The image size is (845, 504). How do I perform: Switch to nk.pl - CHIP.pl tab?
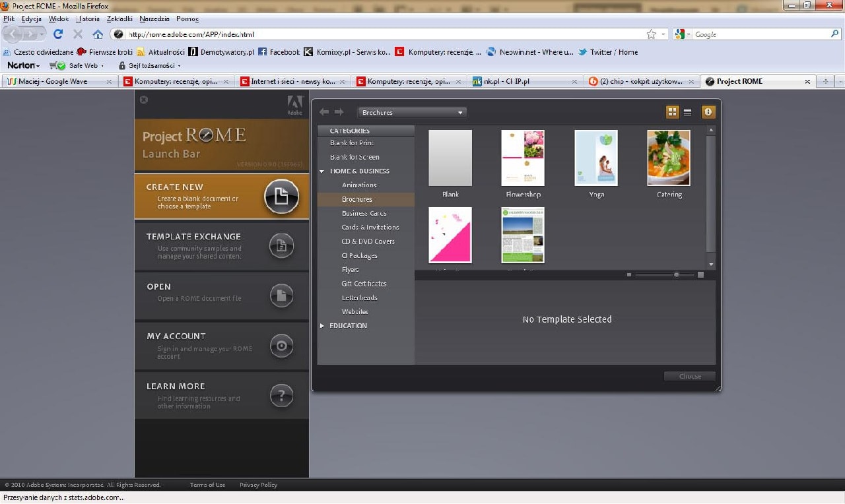pyautogui.click(x=524, y=82)
